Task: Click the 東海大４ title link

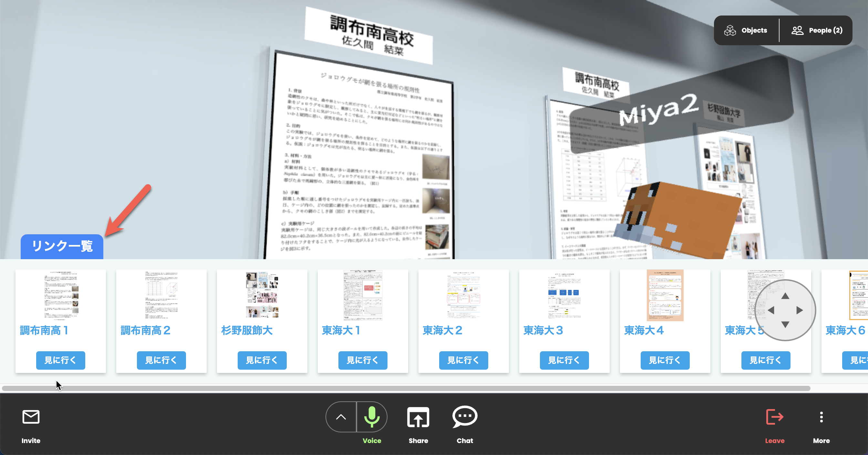Action: [644, 331]
